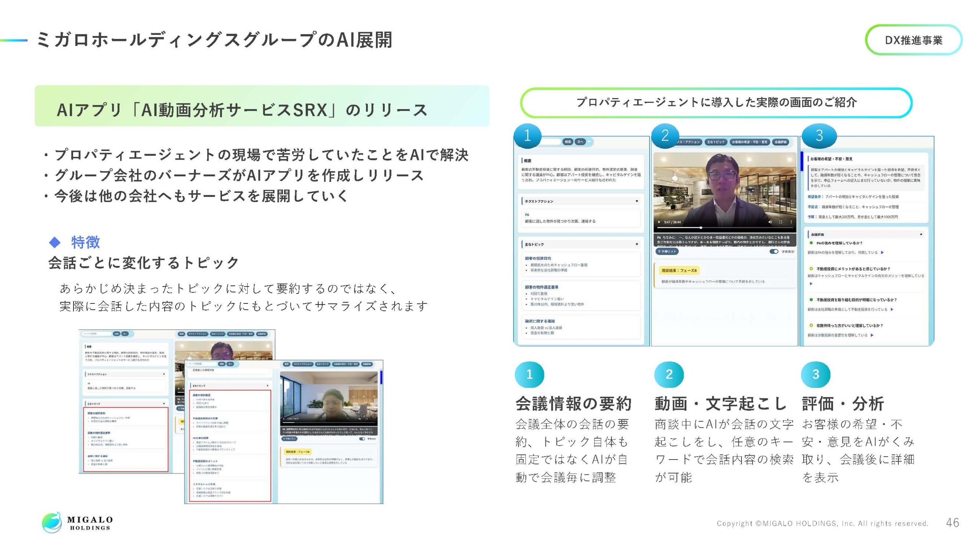Open the 会議評価 tab in numbered screenshot 2
980x551 pixels.
pos(781,142)
